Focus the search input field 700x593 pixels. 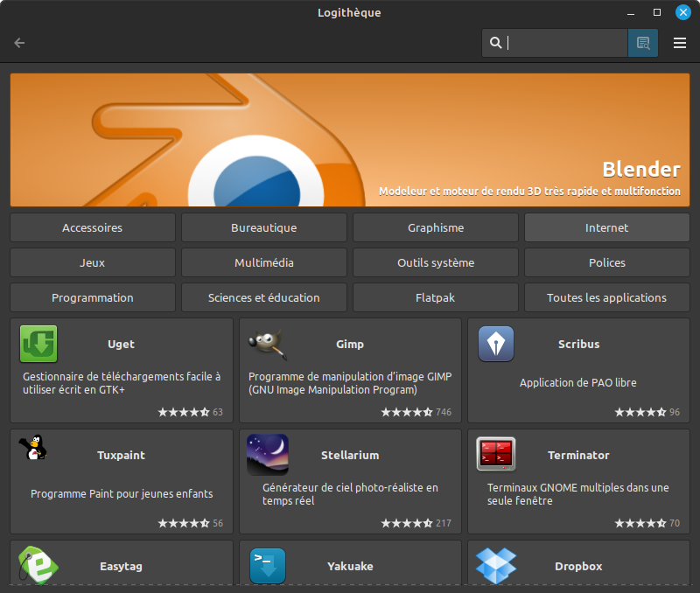tap(555, 43)
